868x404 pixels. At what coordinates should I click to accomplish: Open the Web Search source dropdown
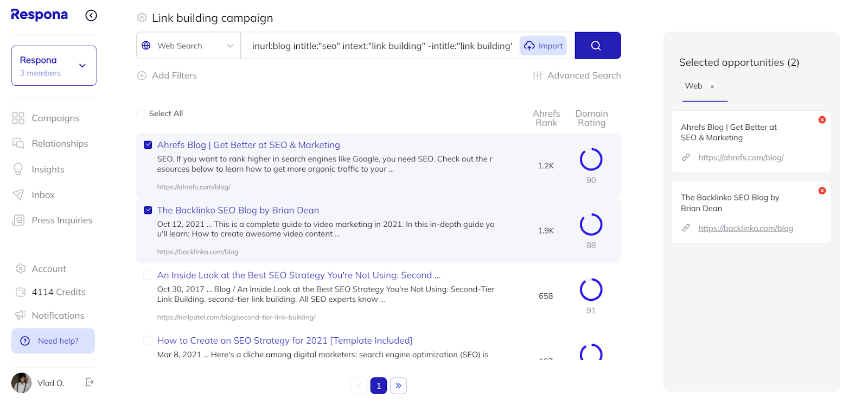point(188,46)
